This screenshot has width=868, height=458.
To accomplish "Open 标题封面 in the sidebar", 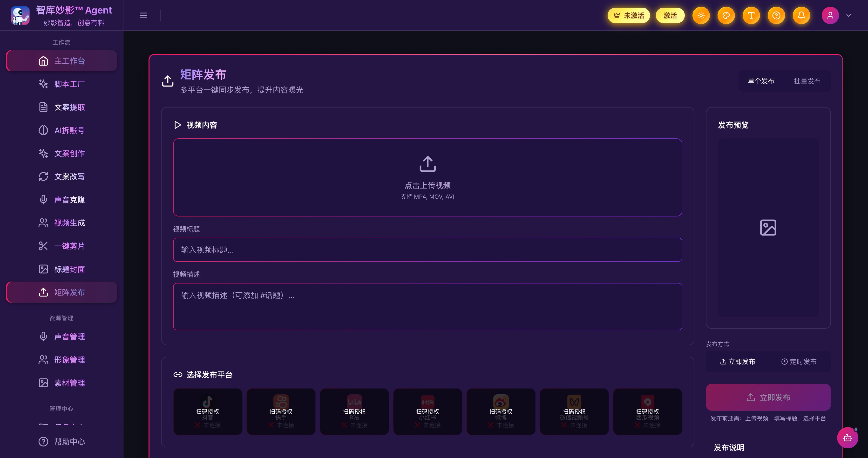I will (62, 269).
